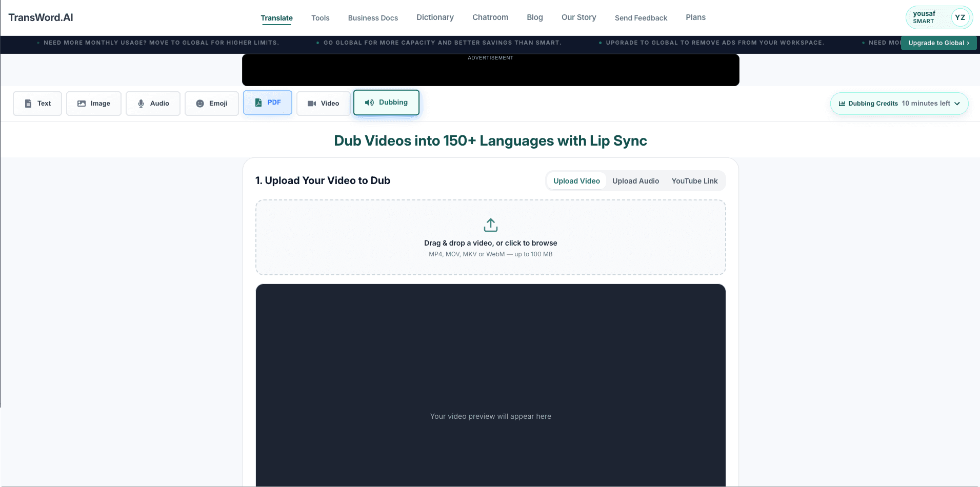Switch to YouTube Link option
The width and height of the screenshot is (980, 487).
(694, 181)
